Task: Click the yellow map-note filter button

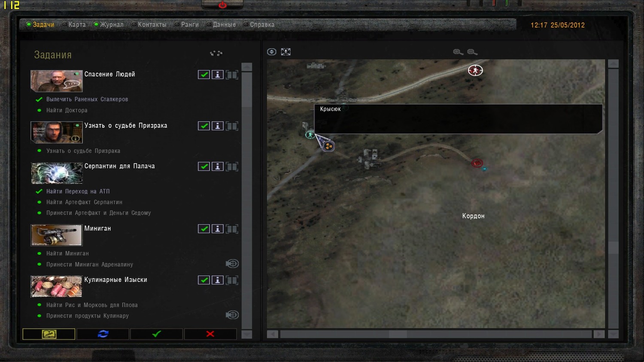Action: 49,334
